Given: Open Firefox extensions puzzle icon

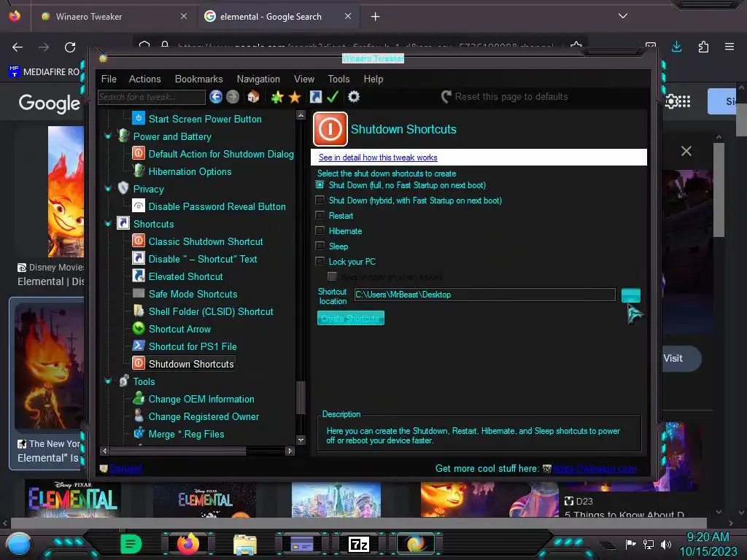Looking at the screenshot, I should [703, 47].
